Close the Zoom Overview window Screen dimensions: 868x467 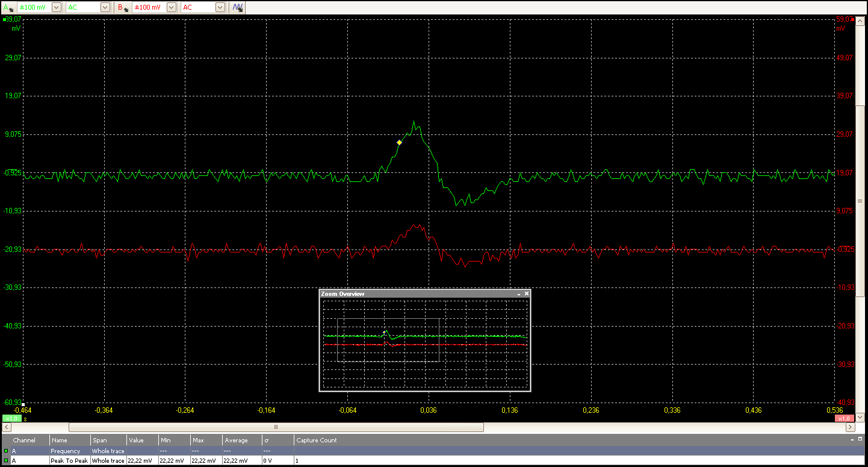(x=527, y=294)
